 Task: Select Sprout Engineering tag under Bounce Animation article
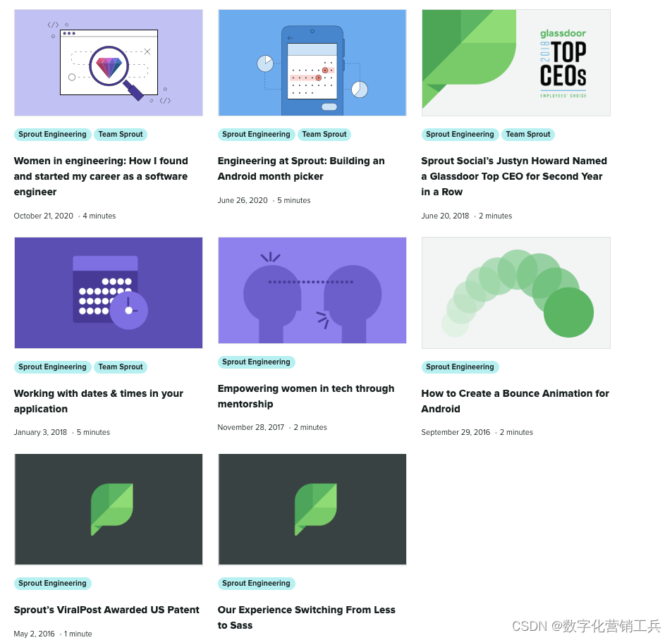(x=460, y=367)
